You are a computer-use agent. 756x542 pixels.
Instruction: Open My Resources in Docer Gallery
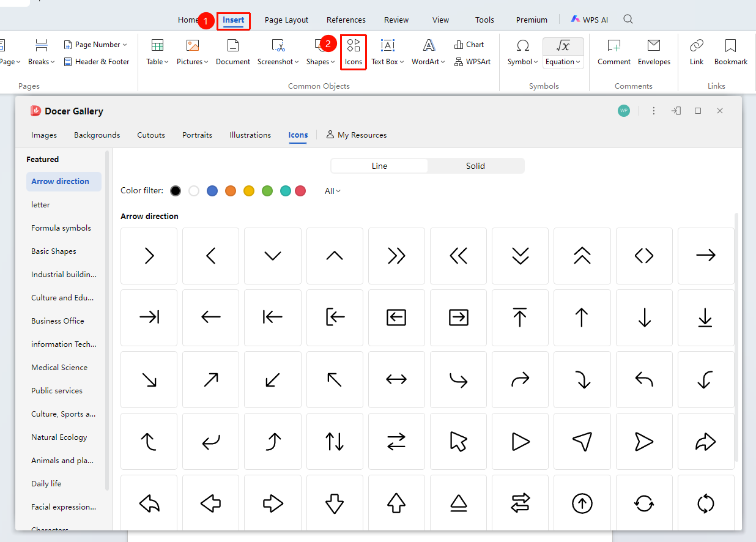pyautogui.click(x=357, y=135)
